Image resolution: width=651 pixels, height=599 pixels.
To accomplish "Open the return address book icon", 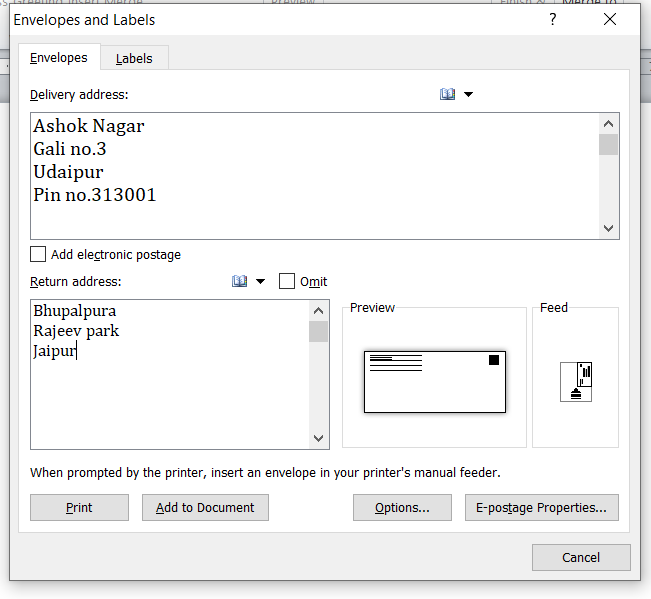I will pos(239,281).
